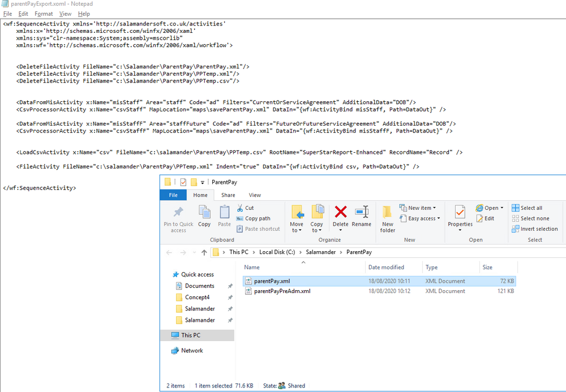Click Explorer title bar folder icon
The image size is (566, 392).
[x=168, y=182]
